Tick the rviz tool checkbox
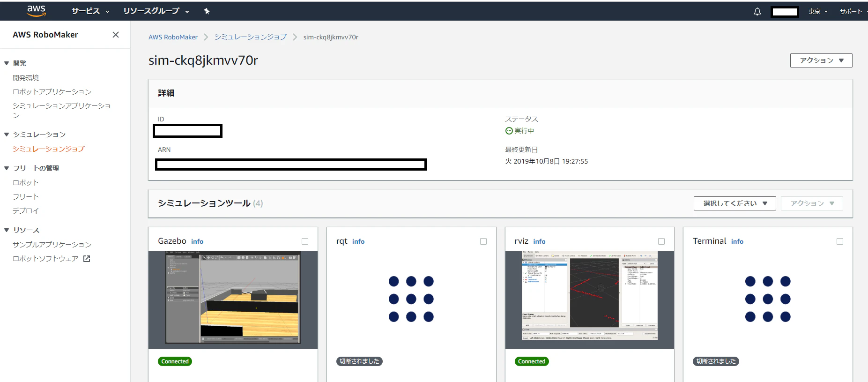The width and height of the screenshot is (868, 382). tap(661, 241)
